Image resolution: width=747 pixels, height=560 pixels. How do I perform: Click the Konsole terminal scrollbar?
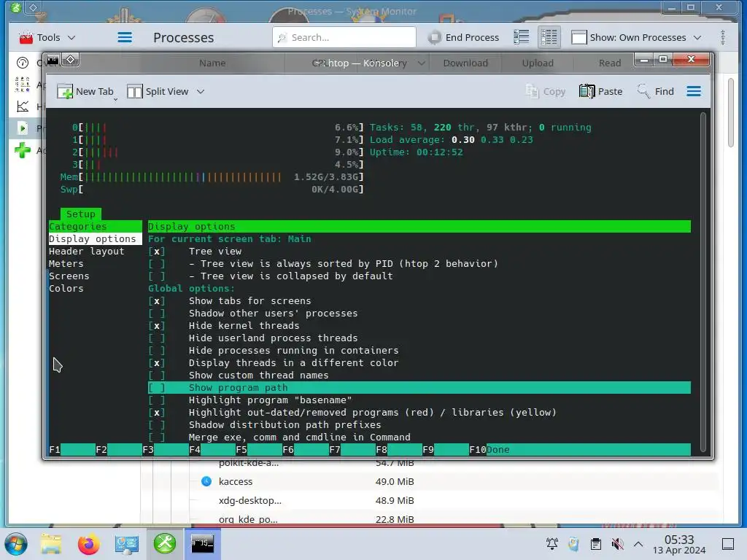703,282
